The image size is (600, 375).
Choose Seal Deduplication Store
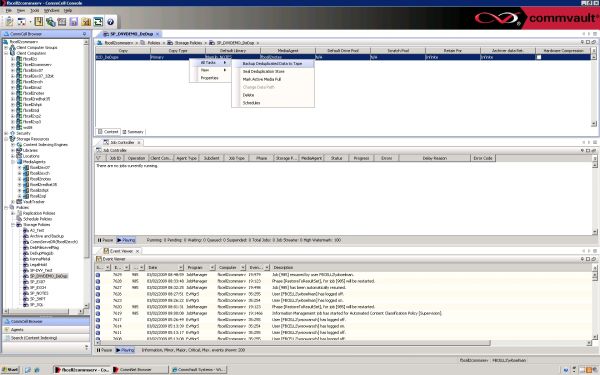tap(264, 72)
